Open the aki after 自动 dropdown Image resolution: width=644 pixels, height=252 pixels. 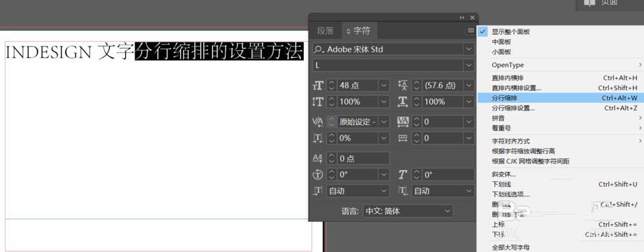469,191
